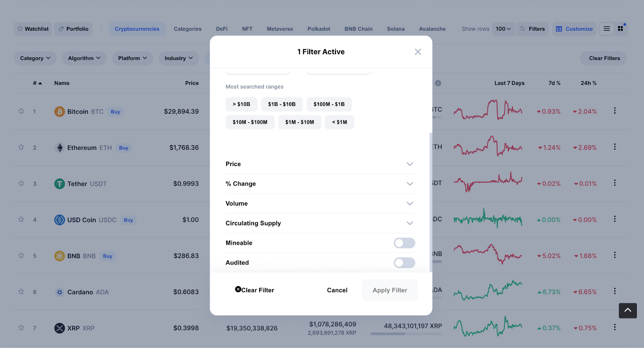Click the Tether coin logo
This screenshot has height=348, width=644.
pos(60,184)
